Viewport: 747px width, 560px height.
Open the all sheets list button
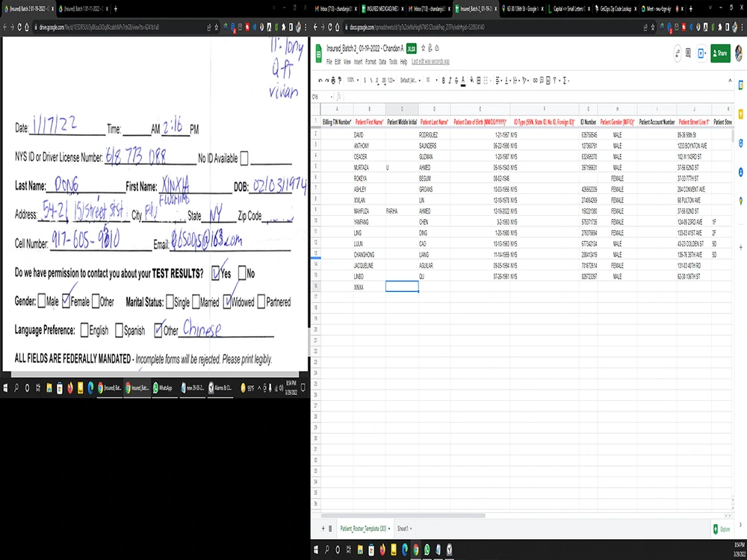[330, 529]
